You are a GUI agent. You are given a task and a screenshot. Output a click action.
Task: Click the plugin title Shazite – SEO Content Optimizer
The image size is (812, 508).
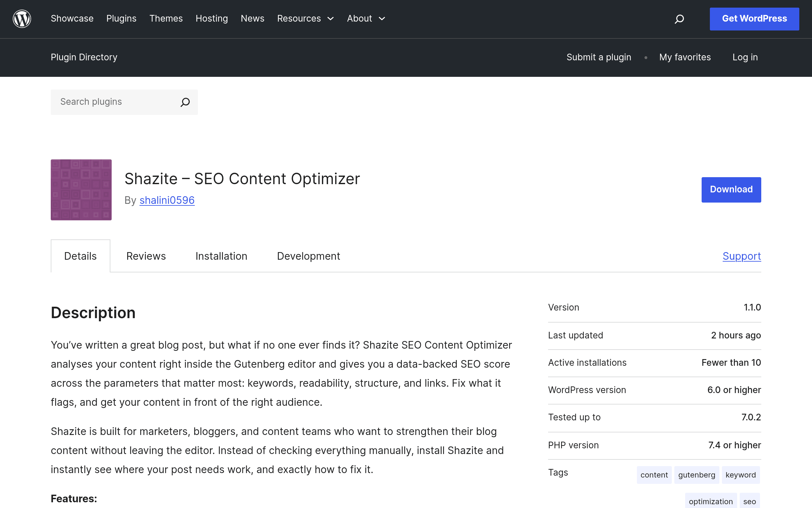(242, 179)
